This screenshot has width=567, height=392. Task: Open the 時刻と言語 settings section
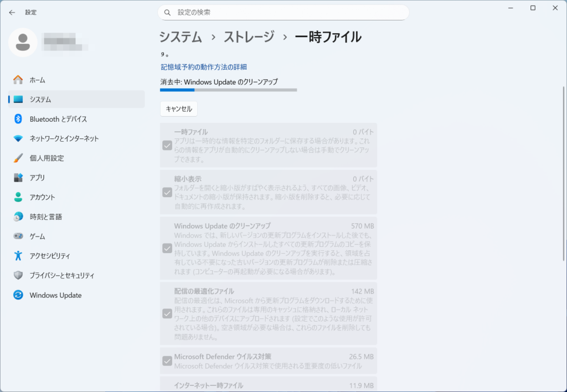pos(45,217)
